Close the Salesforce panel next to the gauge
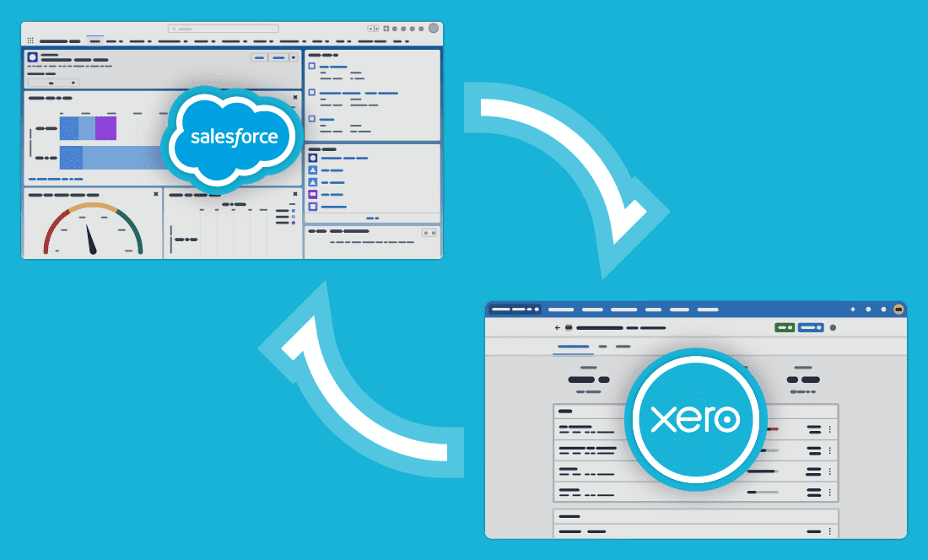 [294, 194]
